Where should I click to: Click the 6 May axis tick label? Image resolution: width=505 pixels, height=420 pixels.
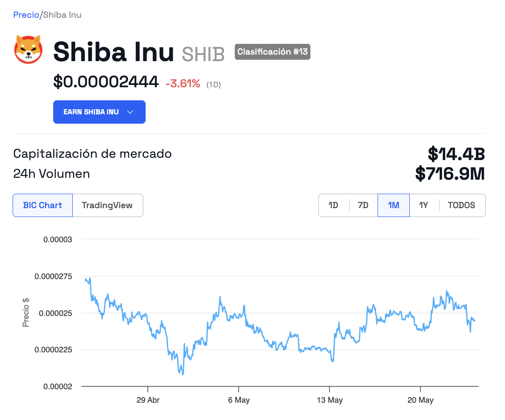click(238, 400)
